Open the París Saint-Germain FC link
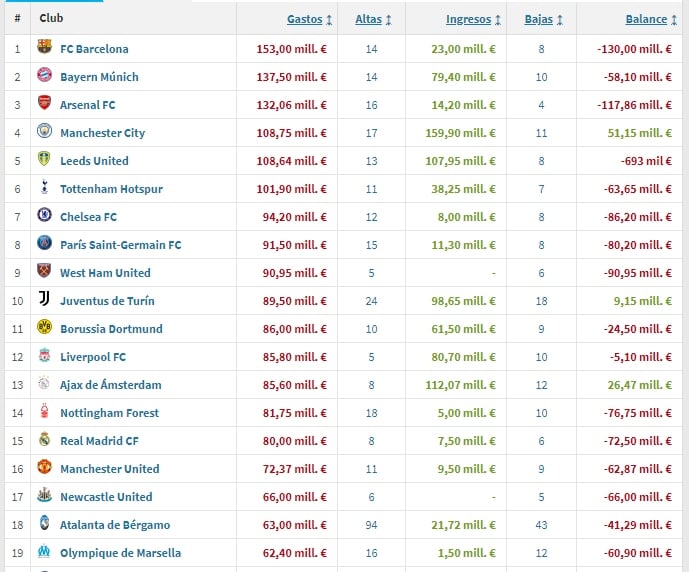 (x=120, y=245)
